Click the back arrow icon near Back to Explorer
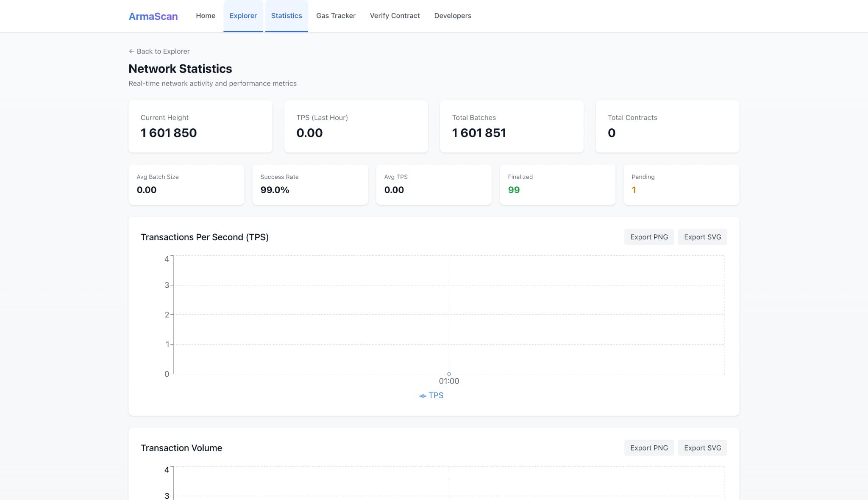The width and height of the screenshot is (868, 500). pos(131,51)
